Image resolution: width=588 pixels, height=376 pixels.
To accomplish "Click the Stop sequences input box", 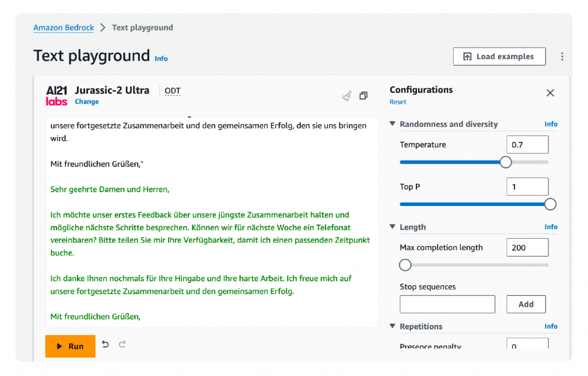I will pos(447,304).
